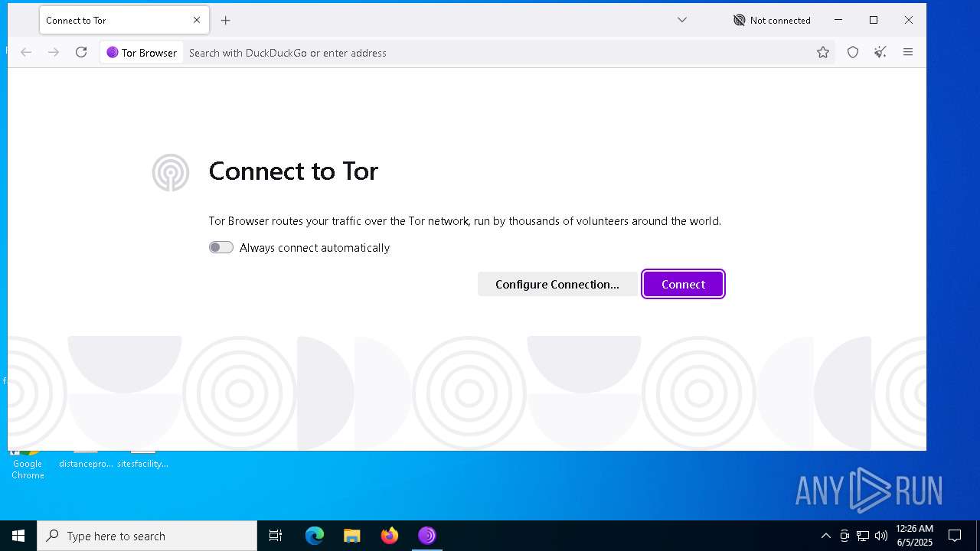The height and width of the screenshot is (551, 980).
Task: Open the notification center
Action: point(955,536)
